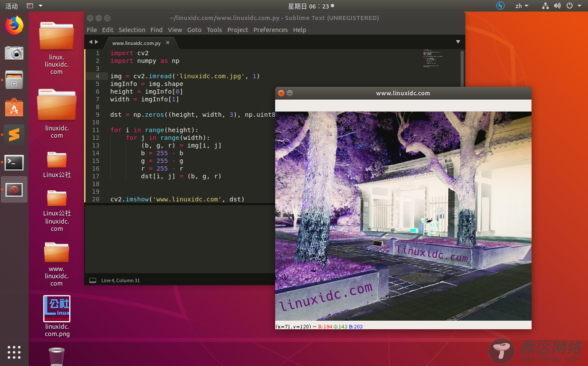Go to next tab arrow in Sublime
This screenshot has width=588, height=366.
click(x=97, y=42)
